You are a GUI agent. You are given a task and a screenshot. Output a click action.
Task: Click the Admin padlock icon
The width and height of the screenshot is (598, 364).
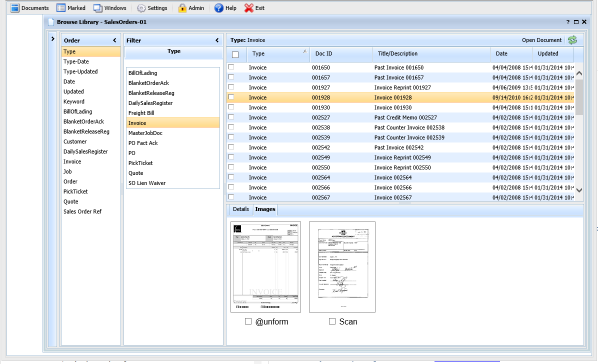click(182, 8)
